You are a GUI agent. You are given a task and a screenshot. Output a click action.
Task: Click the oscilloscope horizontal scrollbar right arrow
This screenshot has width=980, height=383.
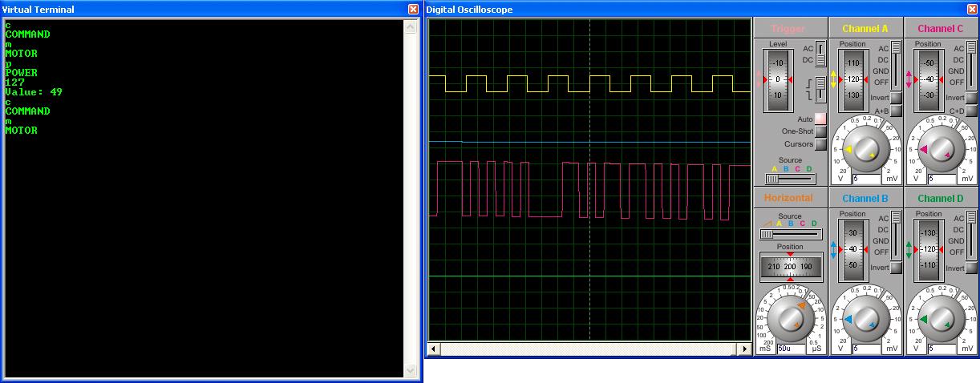pyautogui.click(x=745, y=349)
